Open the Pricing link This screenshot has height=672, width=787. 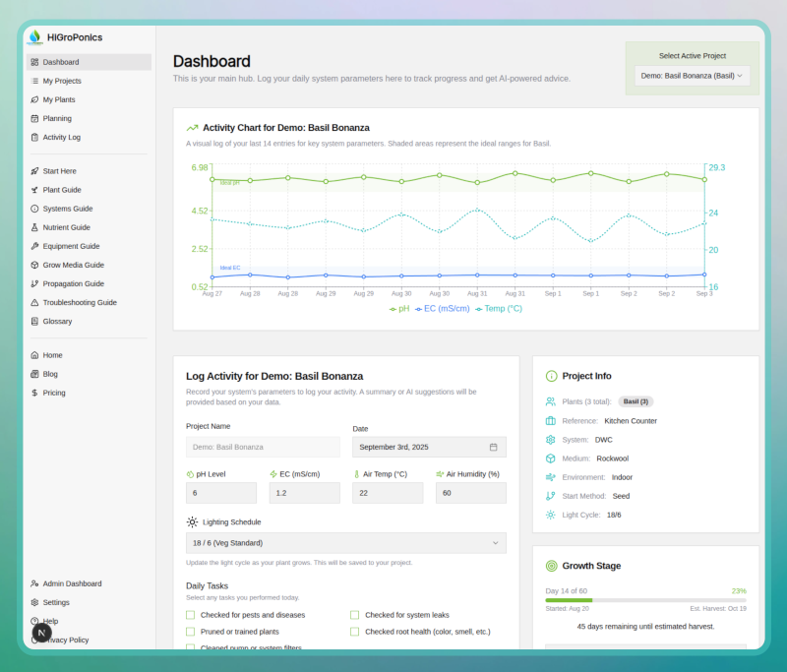[x=54, y=393]
